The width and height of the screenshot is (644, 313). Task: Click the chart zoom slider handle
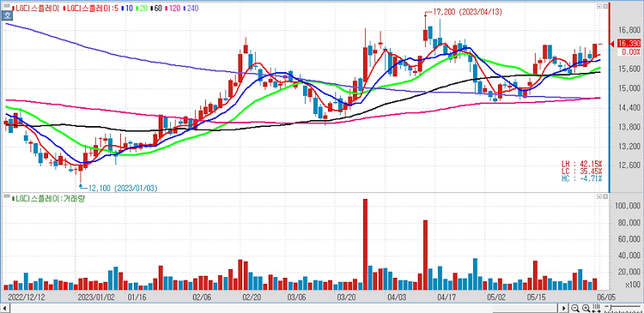point(610,308)
